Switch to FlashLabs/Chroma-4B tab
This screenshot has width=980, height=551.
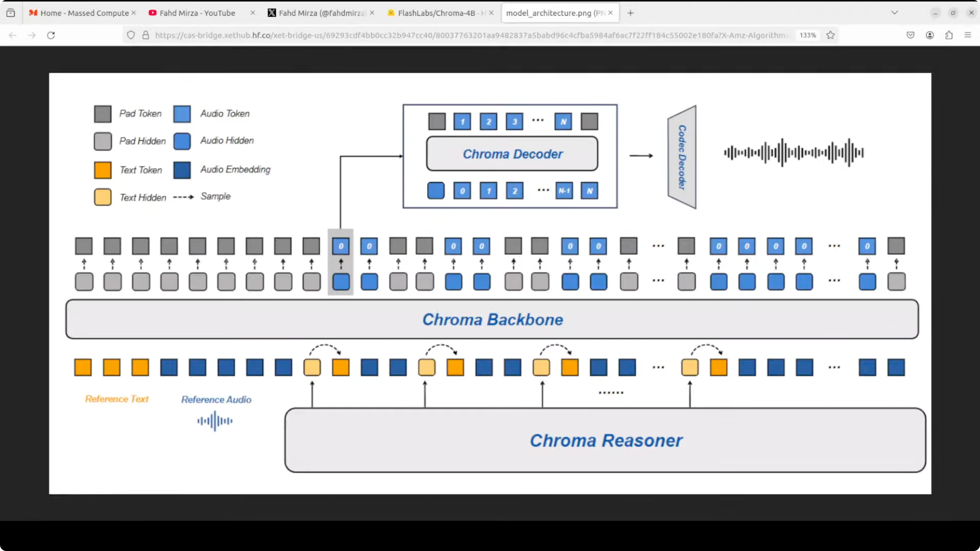tap(436, 13)
